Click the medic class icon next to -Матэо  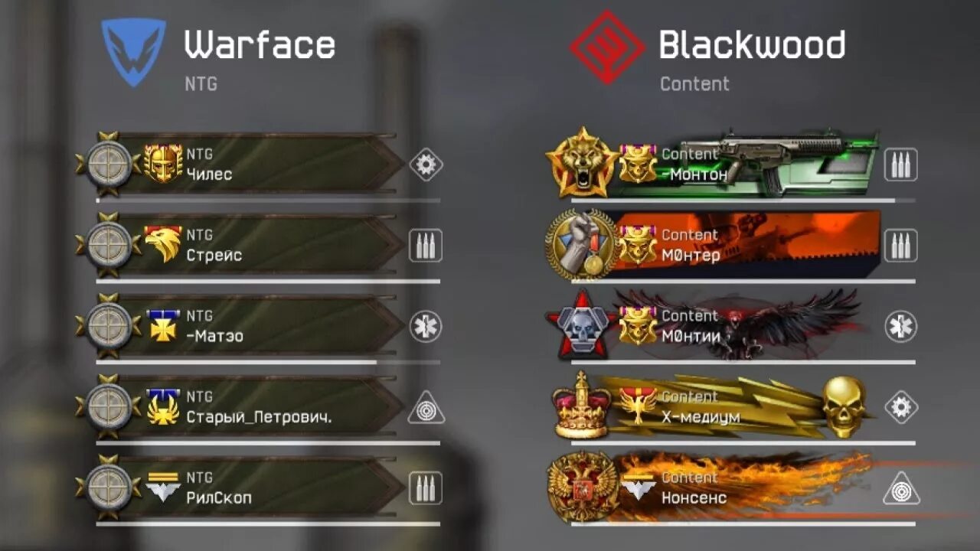click(x=426, y=327)
